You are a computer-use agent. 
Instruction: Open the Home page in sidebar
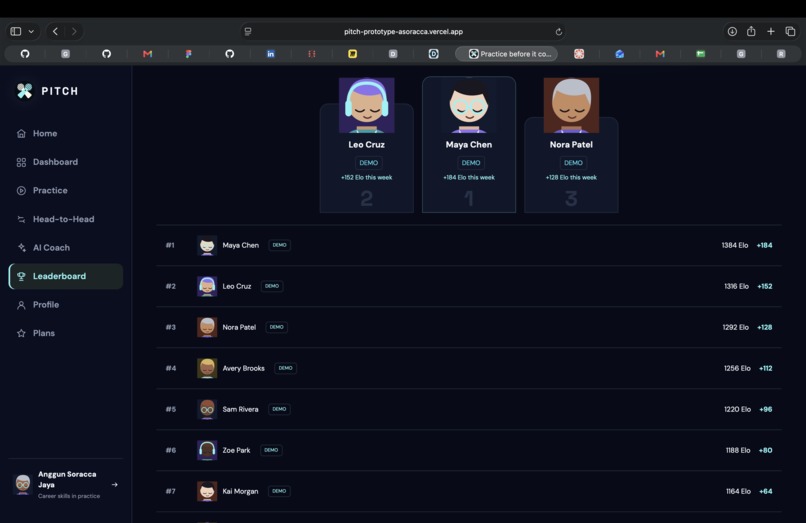click(65, 133)
